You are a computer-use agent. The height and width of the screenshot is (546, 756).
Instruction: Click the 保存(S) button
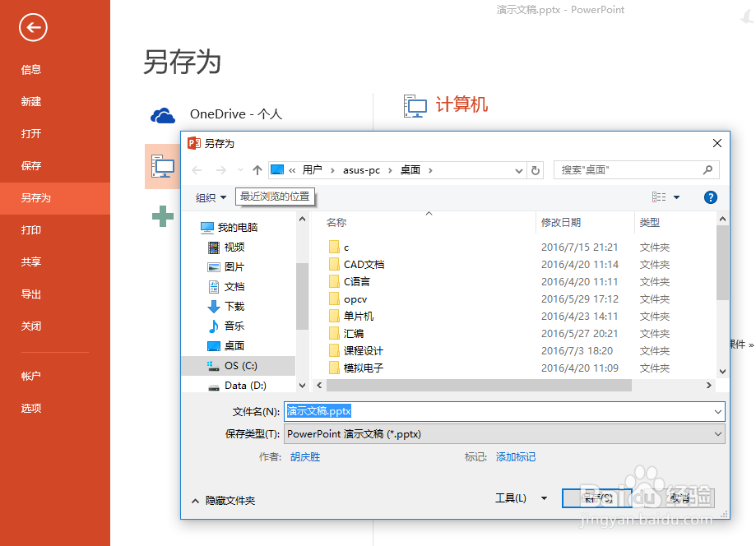(597, 498)
